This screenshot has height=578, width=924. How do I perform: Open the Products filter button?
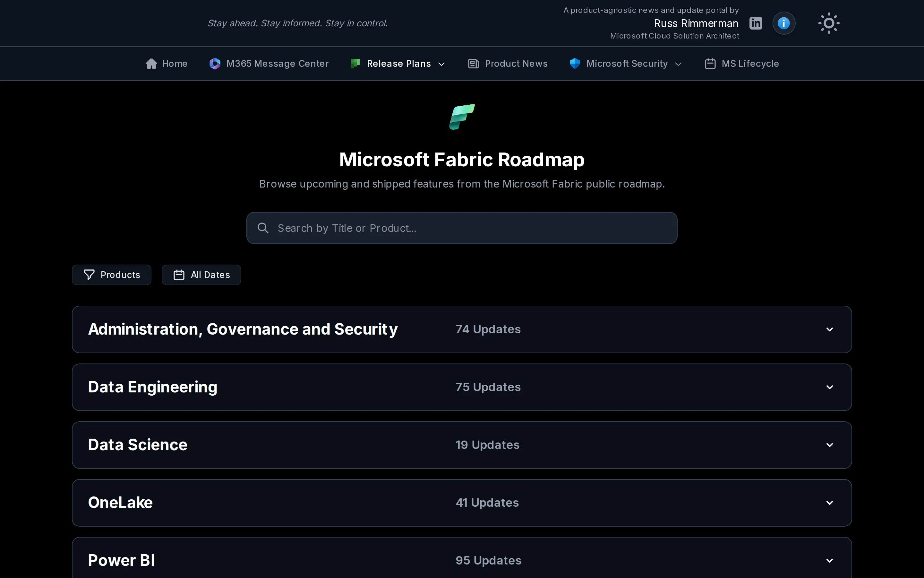point(112,275)
